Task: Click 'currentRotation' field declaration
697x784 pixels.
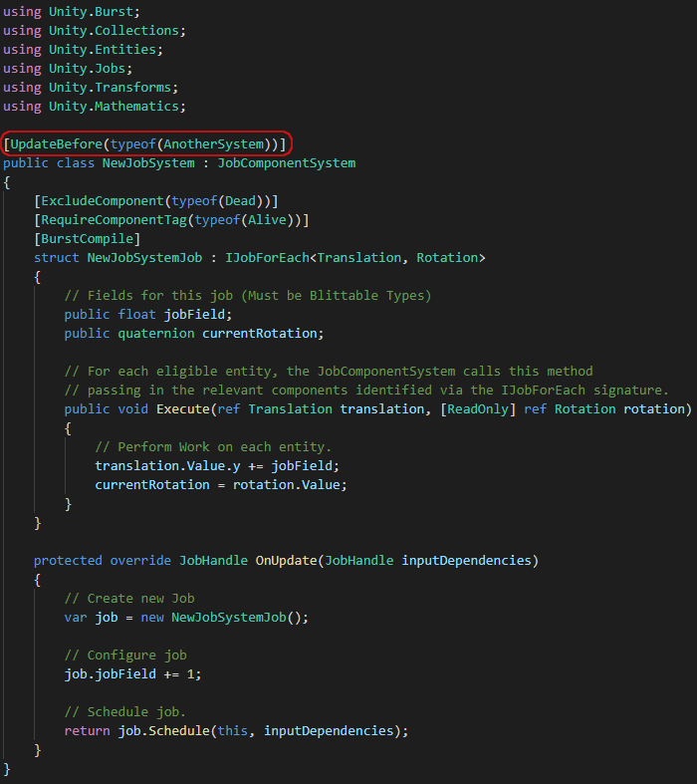Action: (x=260, y=334)
